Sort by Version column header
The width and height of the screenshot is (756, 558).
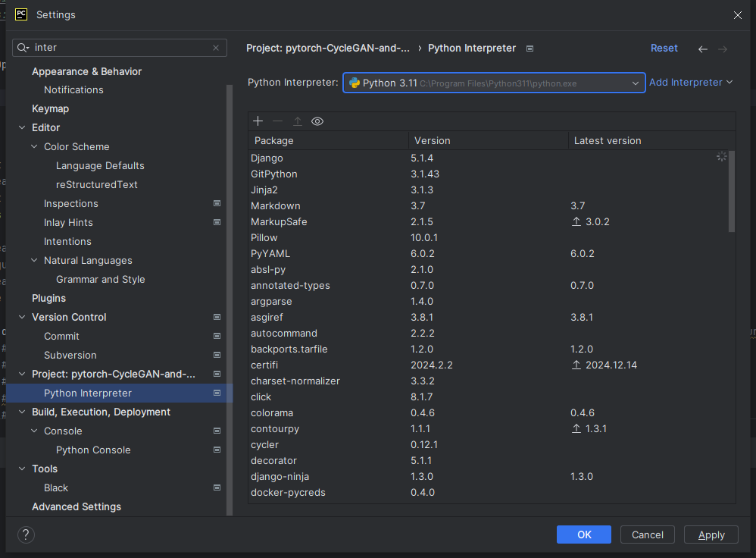pos(489,140)
